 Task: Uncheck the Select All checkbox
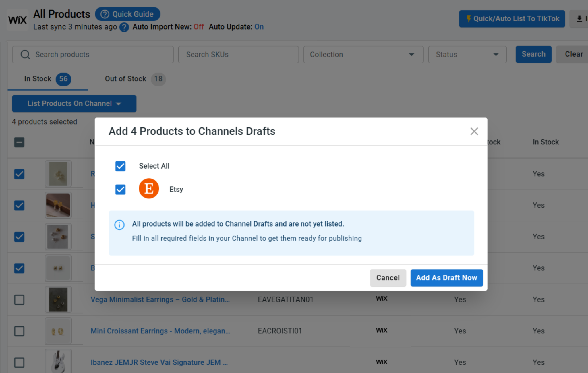[120, 166]
